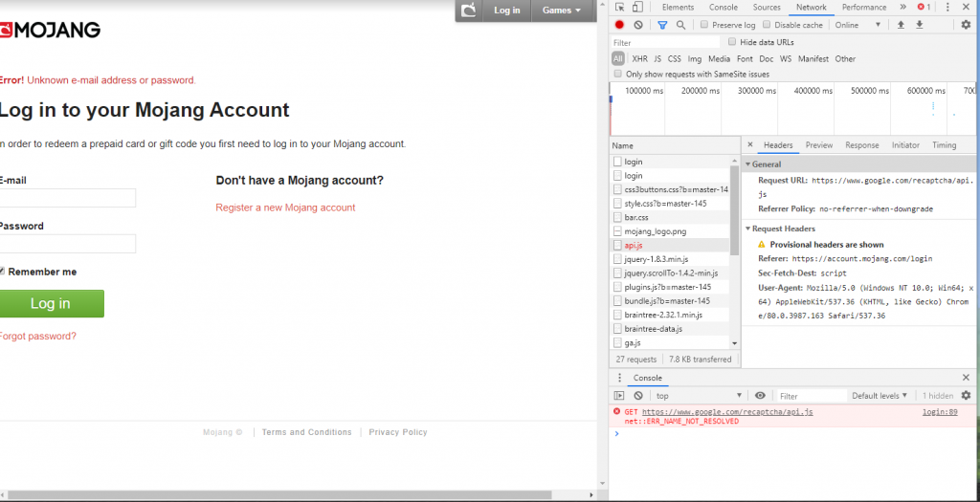
Task: Open the login:89 source link
Action: pos(940,412)
